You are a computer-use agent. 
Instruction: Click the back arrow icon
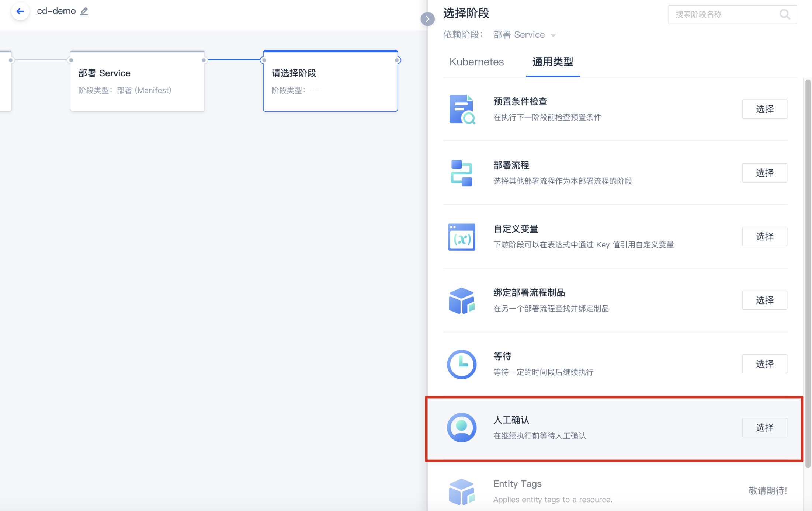click(x=20, y=11)
